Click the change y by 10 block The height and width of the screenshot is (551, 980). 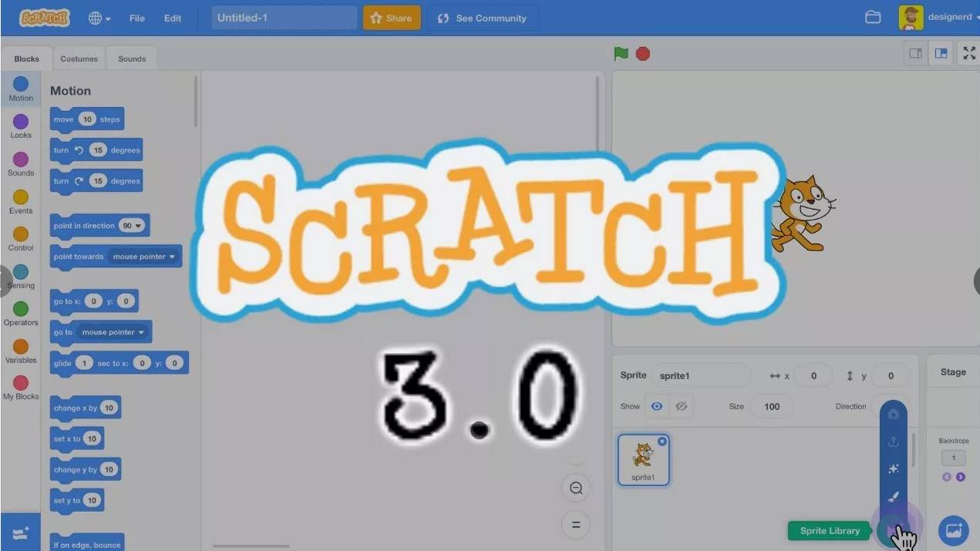point(86,469)
